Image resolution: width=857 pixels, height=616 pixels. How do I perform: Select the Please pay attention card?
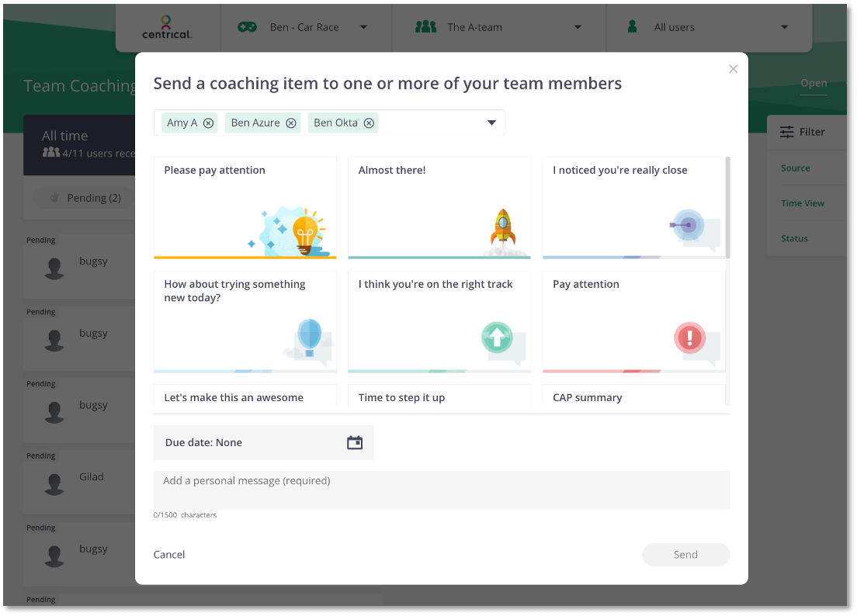245,207
